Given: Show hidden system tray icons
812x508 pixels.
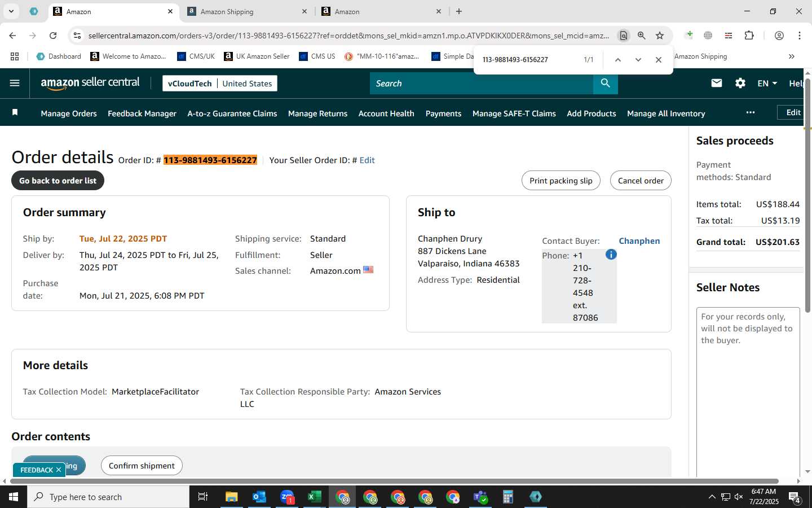Looking at the screenshot, I should [712, 497].
